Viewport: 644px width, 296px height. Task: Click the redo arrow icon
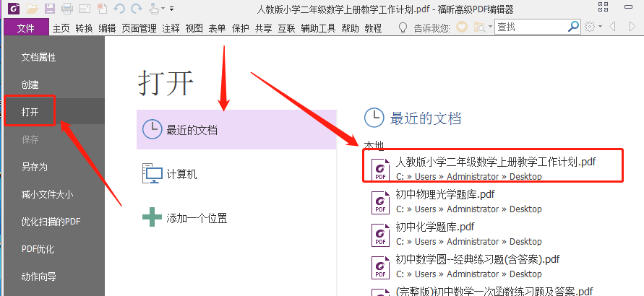click(x=137, y=8)
